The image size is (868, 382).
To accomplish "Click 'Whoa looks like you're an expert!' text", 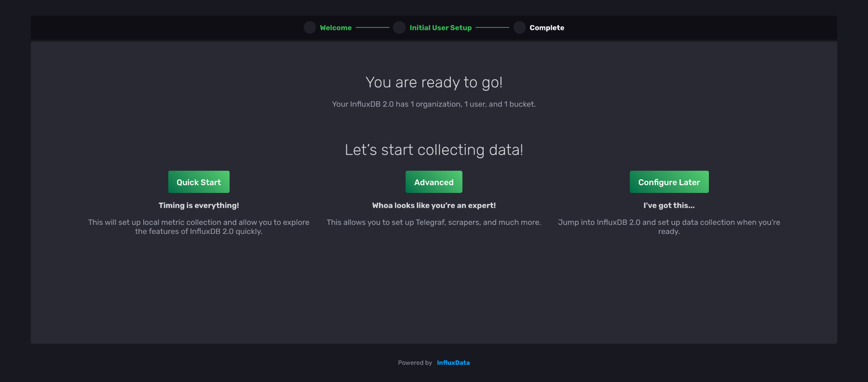I will point(434,205).
